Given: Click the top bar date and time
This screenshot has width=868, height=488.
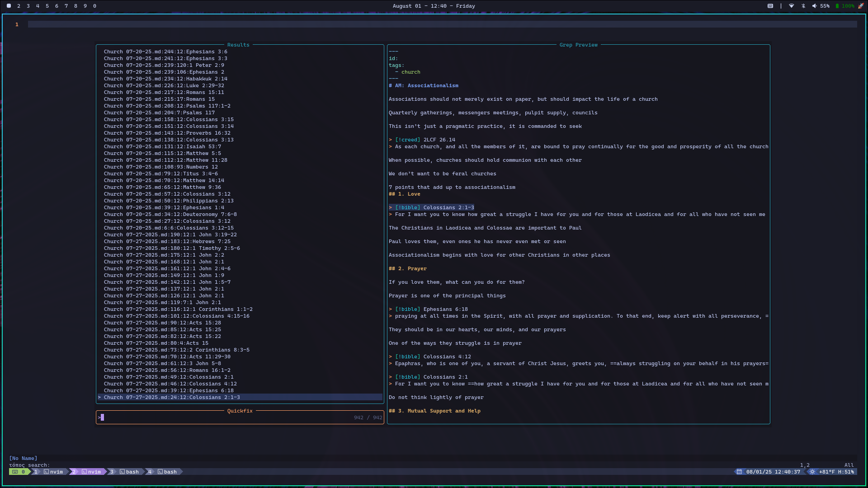Looking at the screenshot, I should click(434, 6).
